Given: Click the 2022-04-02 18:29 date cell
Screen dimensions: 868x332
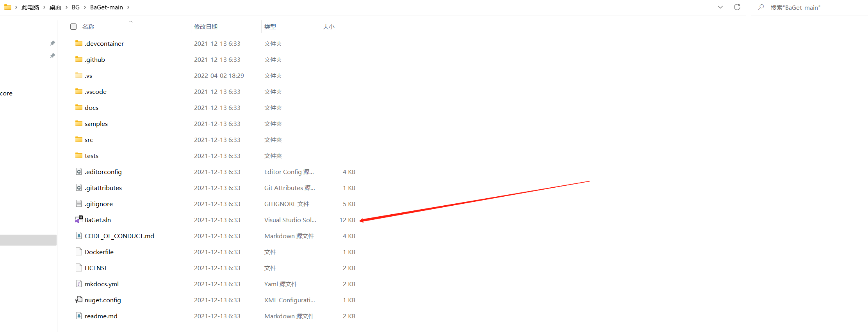Looking at the screenshot, I should click(219, 75).
